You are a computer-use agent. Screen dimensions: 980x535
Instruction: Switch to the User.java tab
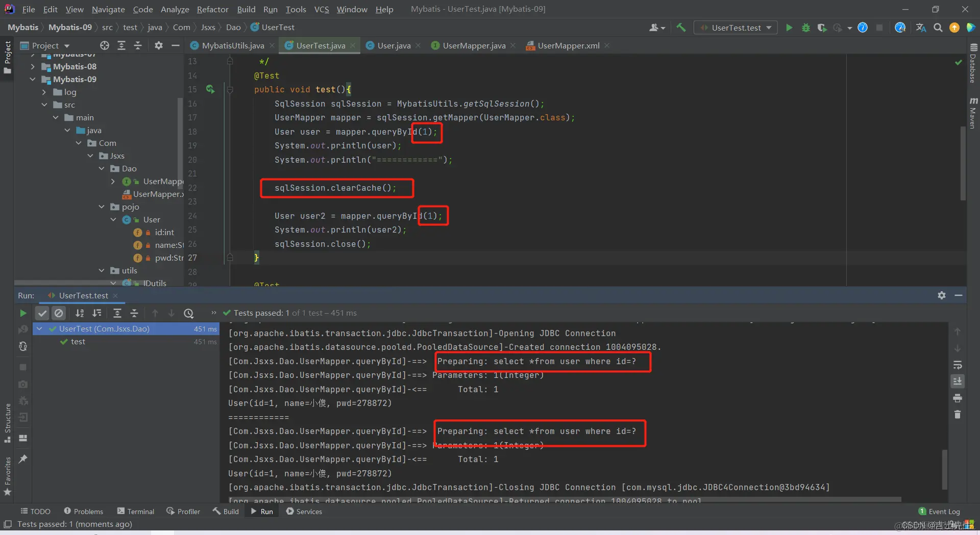[394, 45]
